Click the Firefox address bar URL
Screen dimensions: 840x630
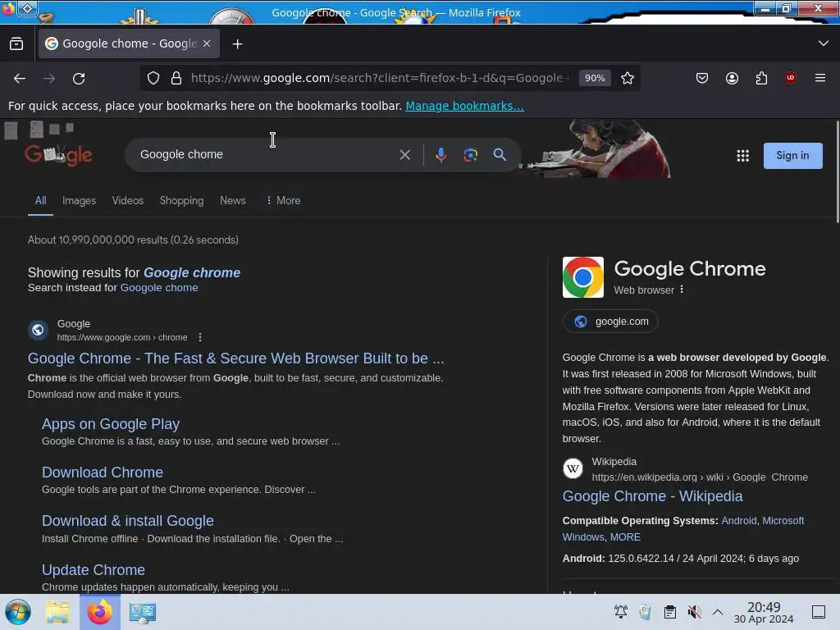pyautogui.click(x=381, y=78)
